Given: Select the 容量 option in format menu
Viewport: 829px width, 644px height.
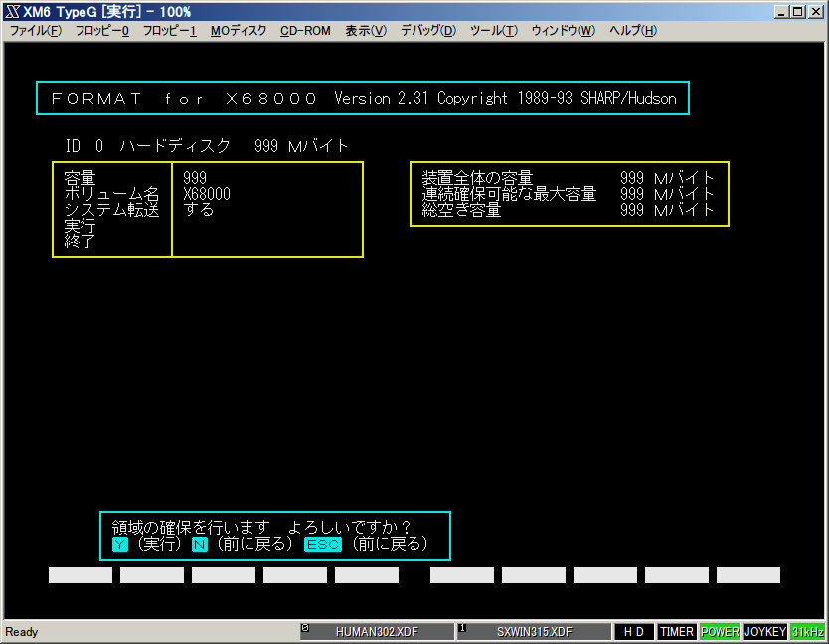Looking at the screenshot, I should [x=80, y=178].
